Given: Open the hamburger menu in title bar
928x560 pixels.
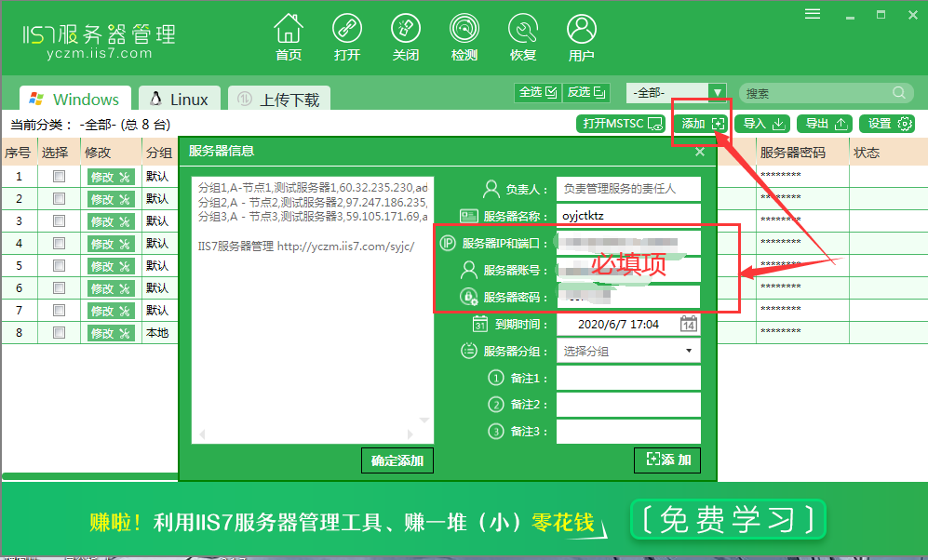Looking at the screenshot, I should [x=813, y=14].
